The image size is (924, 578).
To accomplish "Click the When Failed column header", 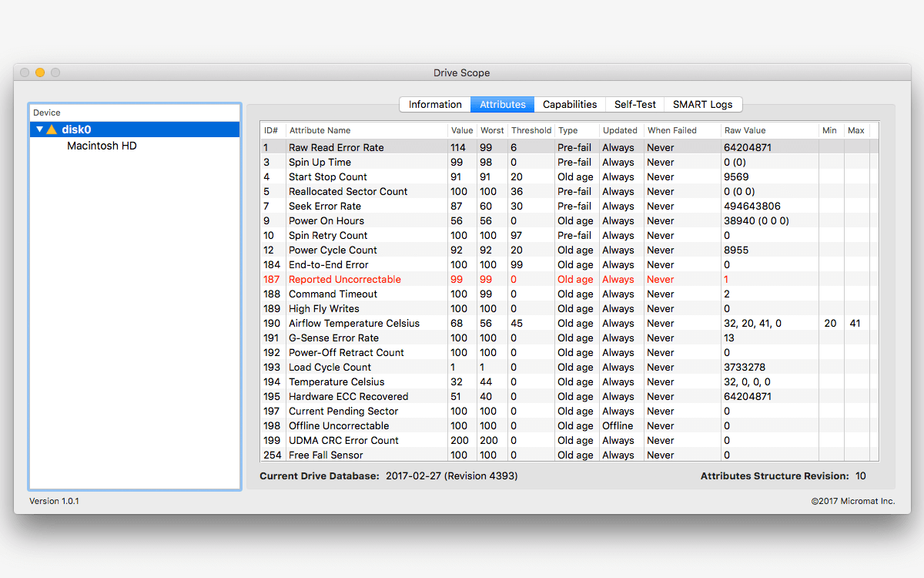I will (681, 130).
